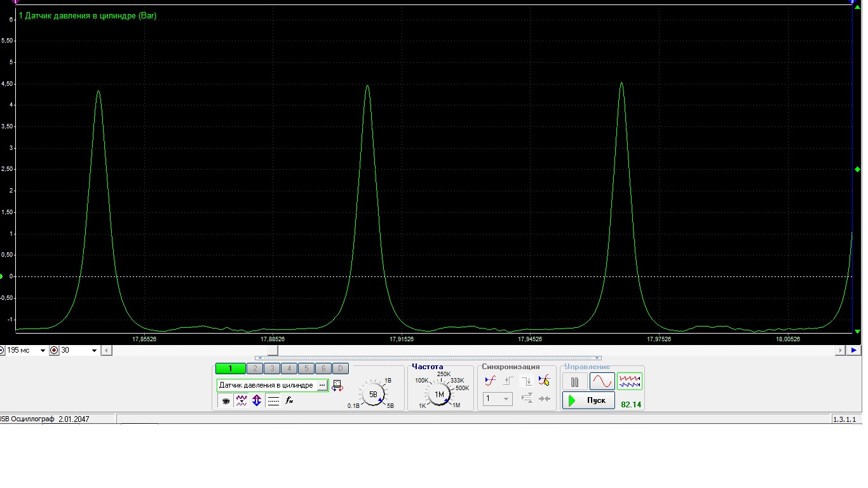Toggle channel visibility eye icon
The height and width of the screenshot is (488, 868).
226,401
